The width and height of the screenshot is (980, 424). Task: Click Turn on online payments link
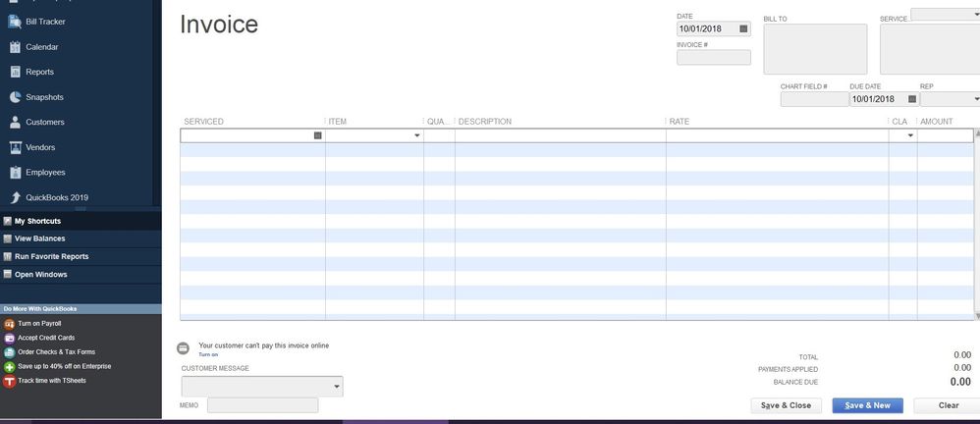point(208,354)
